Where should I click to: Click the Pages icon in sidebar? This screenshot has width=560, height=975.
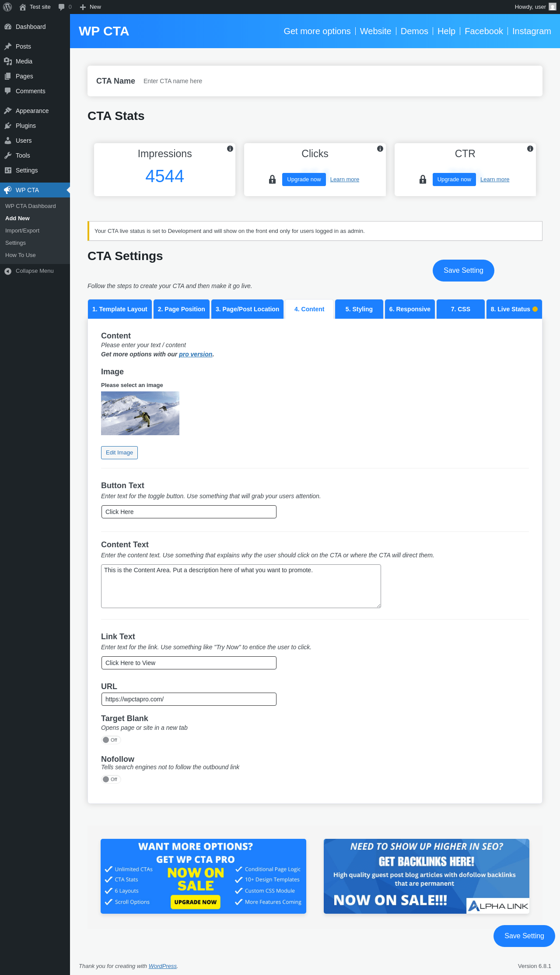pyautogui.click(x=8, y=76)
